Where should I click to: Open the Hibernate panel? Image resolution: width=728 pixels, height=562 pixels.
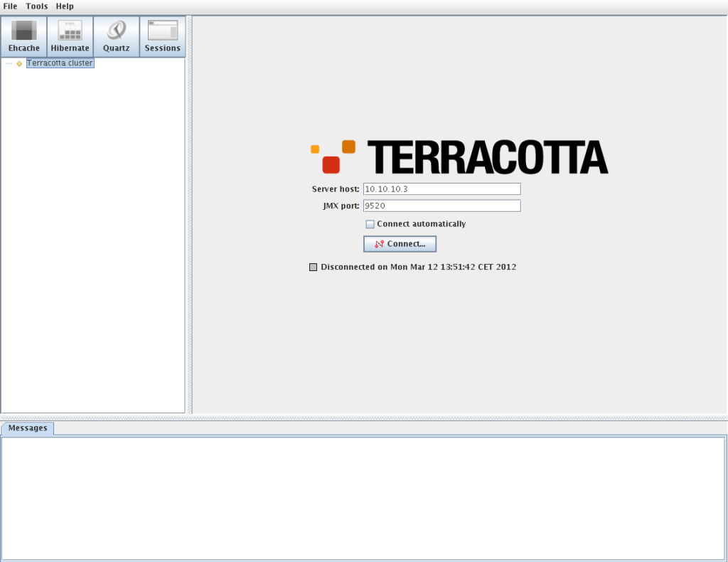[70, 37]
